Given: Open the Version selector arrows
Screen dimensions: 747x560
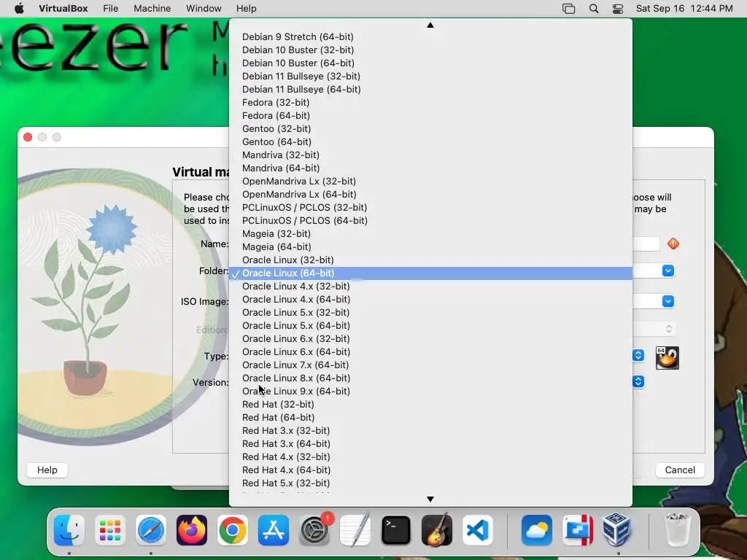Looking at the screenshot, I should click(638, 382).
